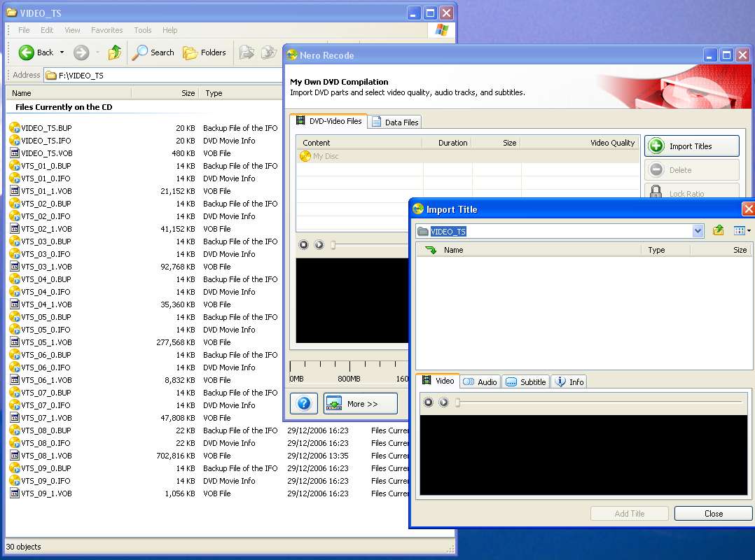Sort Explorer files by the Name column
The image size is (755, 560).
tap(69, 93)
